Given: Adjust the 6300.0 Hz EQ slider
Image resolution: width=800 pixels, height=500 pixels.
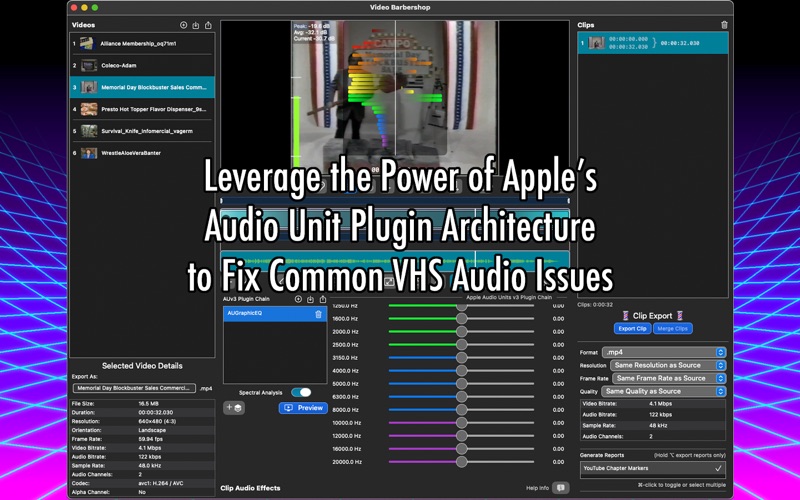Looking at the screenshot, I should pyautogui.click(x=461, y=396).
